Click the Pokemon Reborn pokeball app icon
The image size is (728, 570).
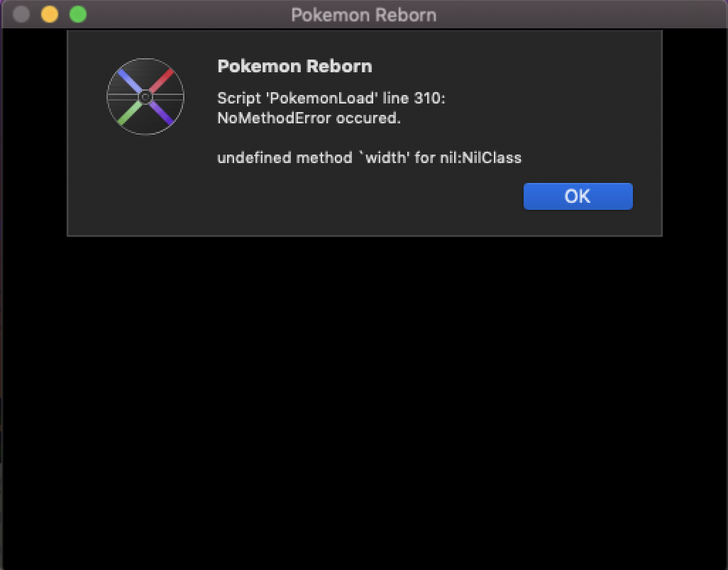tap(145, 96)
